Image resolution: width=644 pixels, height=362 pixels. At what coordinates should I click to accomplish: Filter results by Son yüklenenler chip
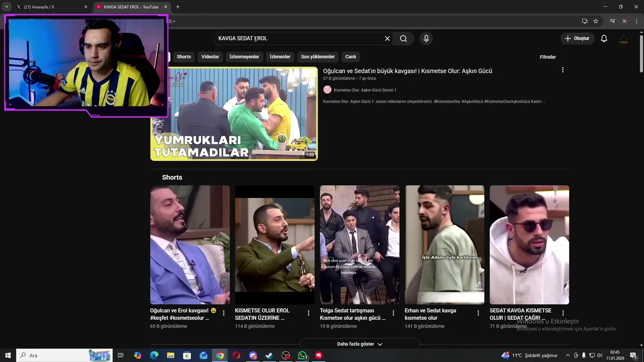coord(318,57)
